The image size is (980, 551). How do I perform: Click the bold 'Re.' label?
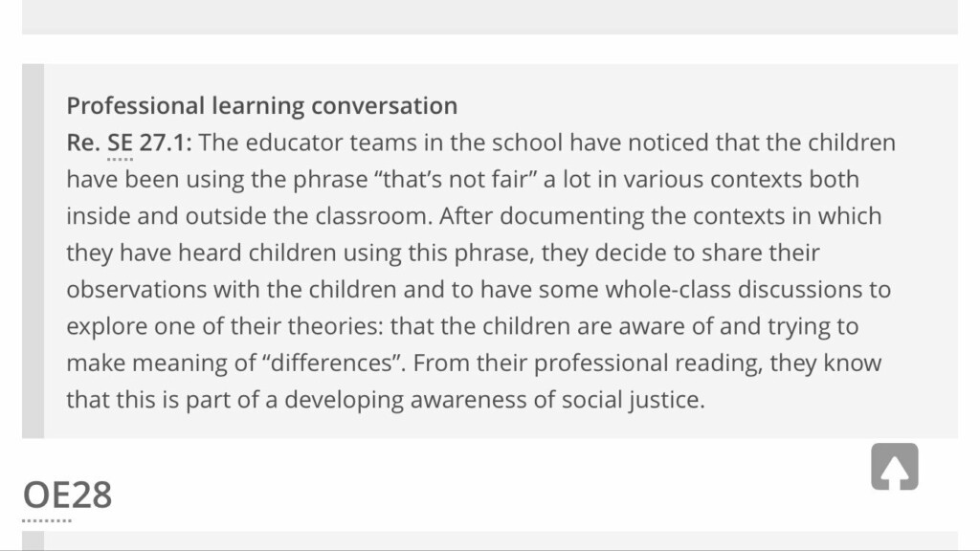coord(83,143)
